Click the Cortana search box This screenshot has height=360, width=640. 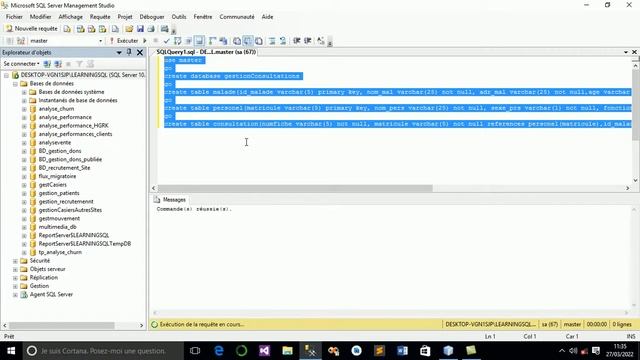[x=103, y=351]
